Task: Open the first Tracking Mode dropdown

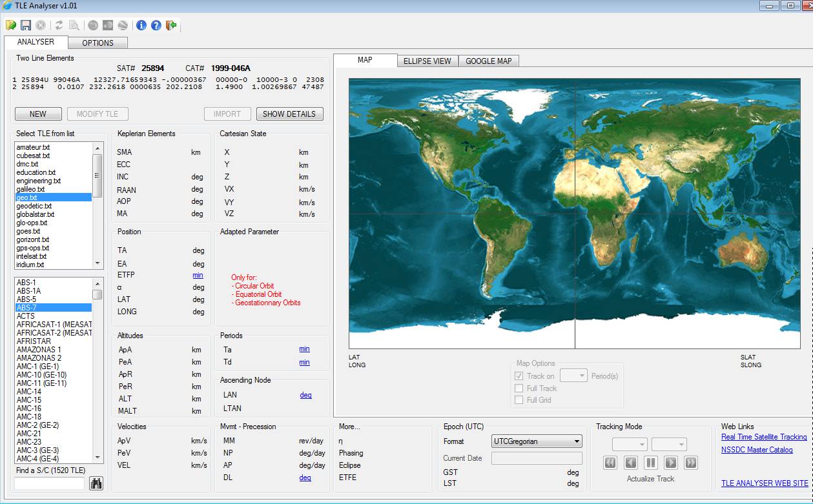Action: [x=630, y=445]
